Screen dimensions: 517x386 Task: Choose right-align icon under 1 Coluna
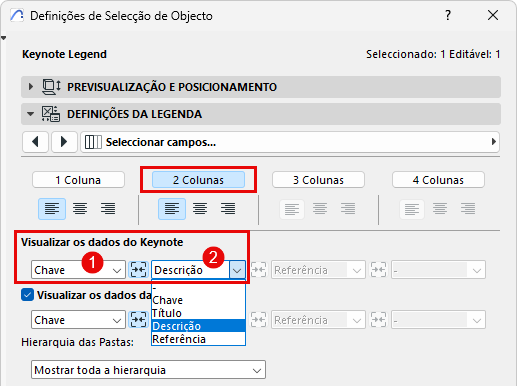(108, 209)
